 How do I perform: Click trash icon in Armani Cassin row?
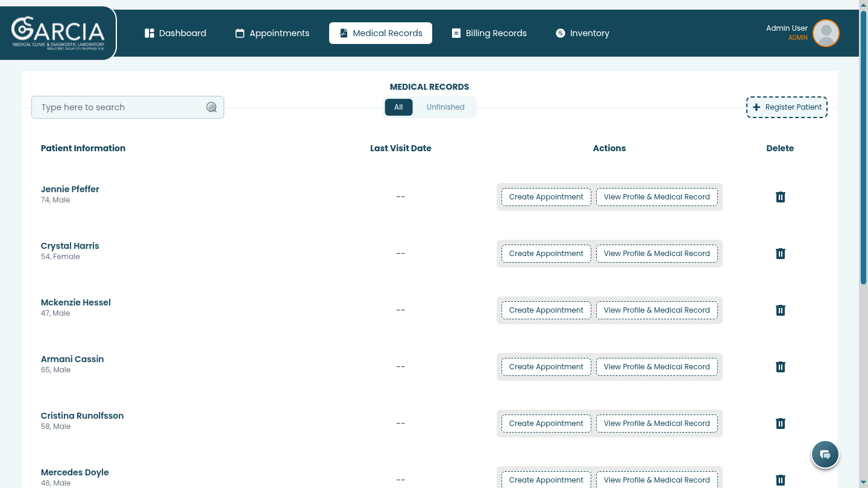[780, 367]
